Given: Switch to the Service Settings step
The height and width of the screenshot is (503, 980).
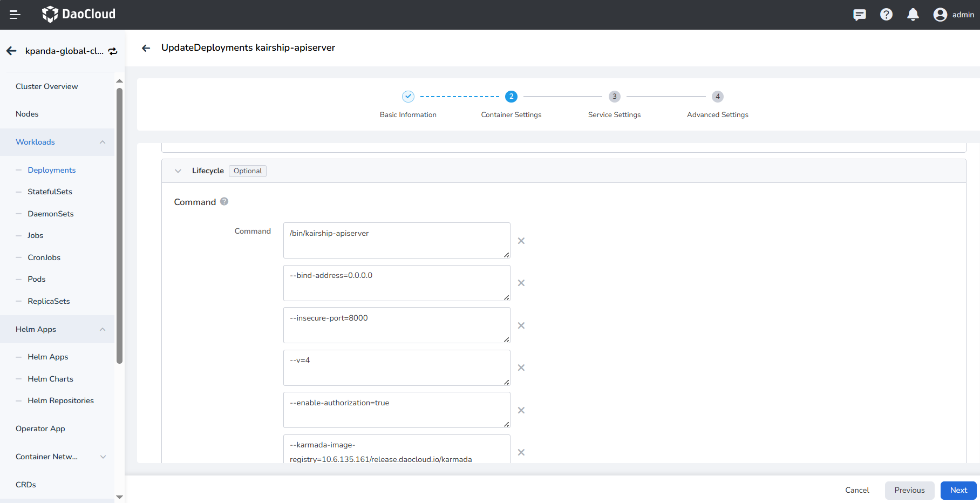Looking at the screenshot, I should 614,97.
